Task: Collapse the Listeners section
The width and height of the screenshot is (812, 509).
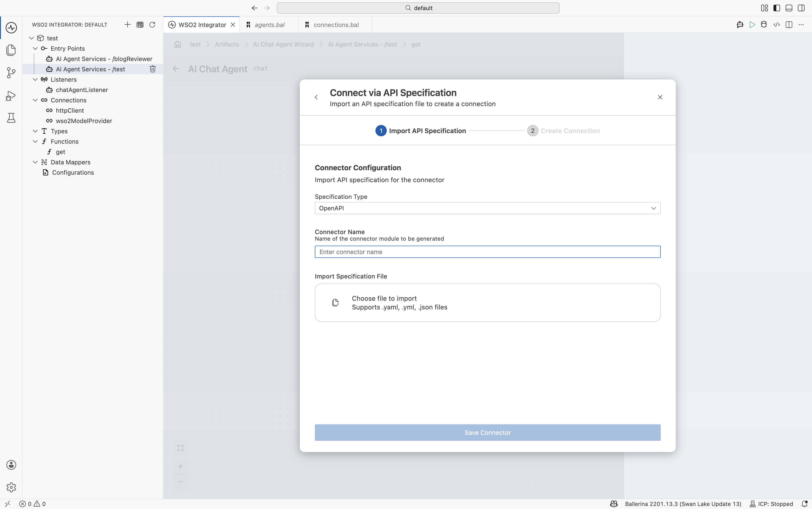Action: point(35,79)
